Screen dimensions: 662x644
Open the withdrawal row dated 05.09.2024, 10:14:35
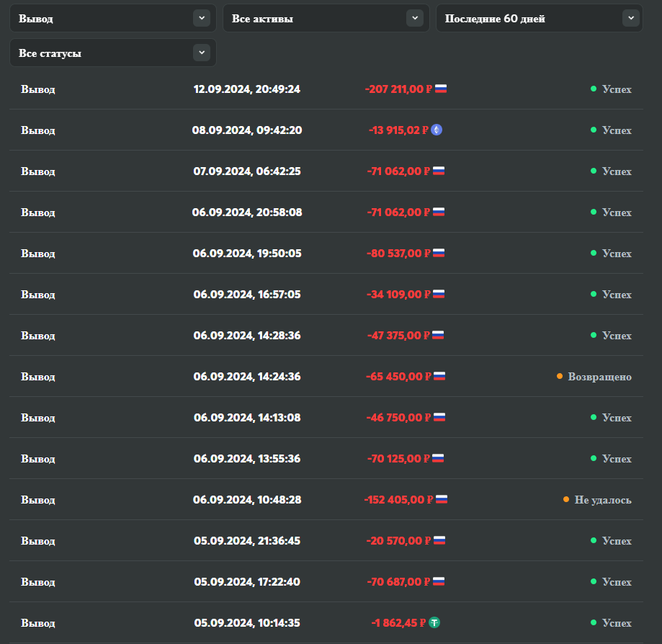pos(247,623)
